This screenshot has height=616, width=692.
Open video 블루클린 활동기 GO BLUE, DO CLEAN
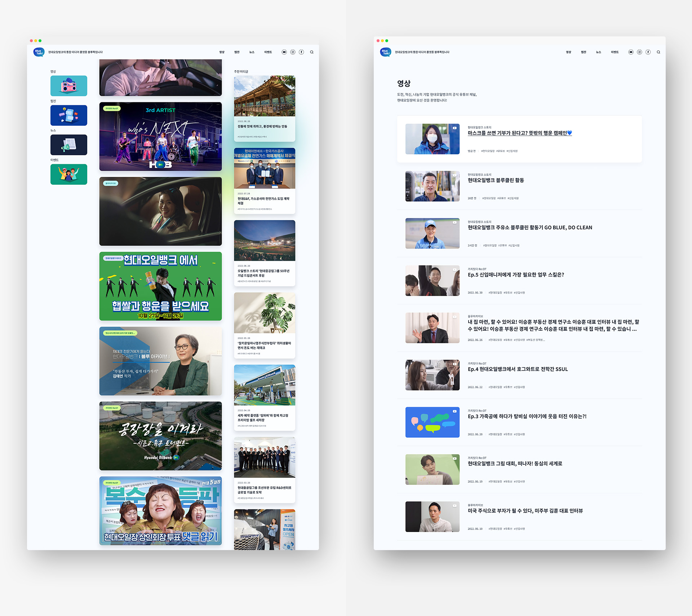(530, 227)
